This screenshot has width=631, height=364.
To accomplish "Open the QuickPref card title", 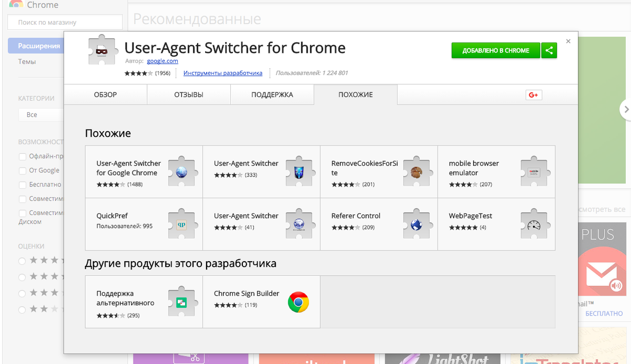I will (x=112, y=216).
